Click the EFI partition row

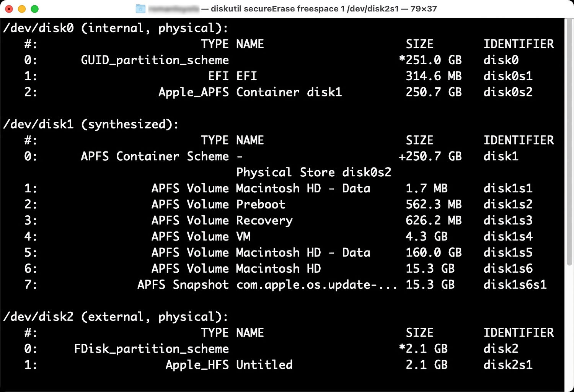[x=232, y=76]
